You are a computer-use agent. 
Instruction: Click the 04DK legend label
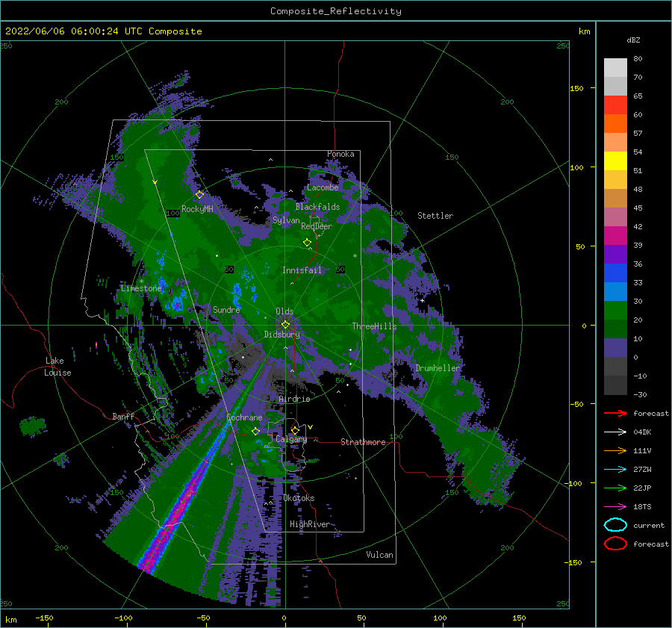pyautogui.click(x=642, y=432)
